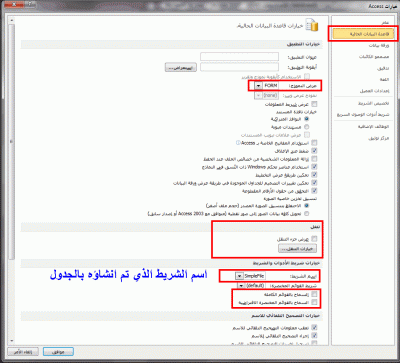Select Tabbed Documents radio button
The width and height of the screenshot is (400, 363).
tap(307, 127)
